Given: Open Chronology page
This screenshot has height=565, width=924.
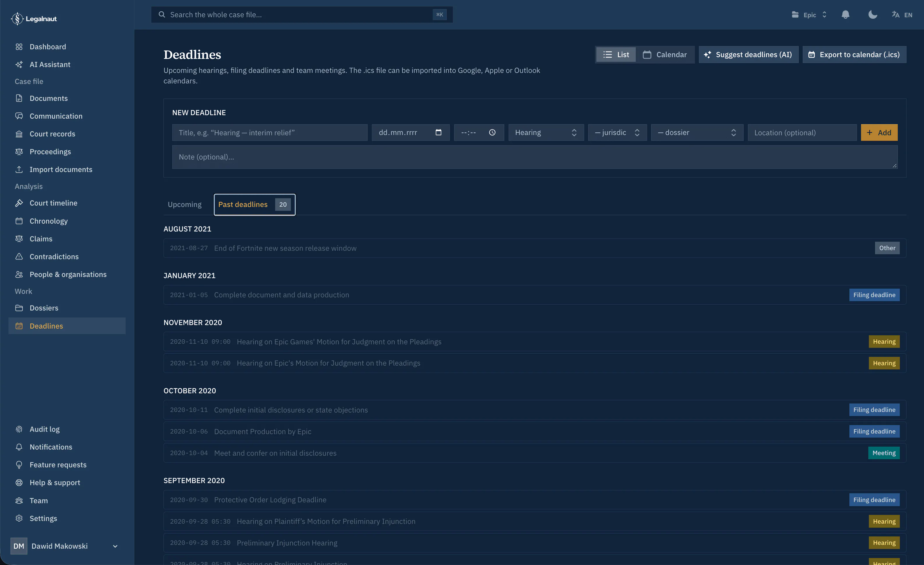Looking at the screenshot, I should (x=67, y=221).
